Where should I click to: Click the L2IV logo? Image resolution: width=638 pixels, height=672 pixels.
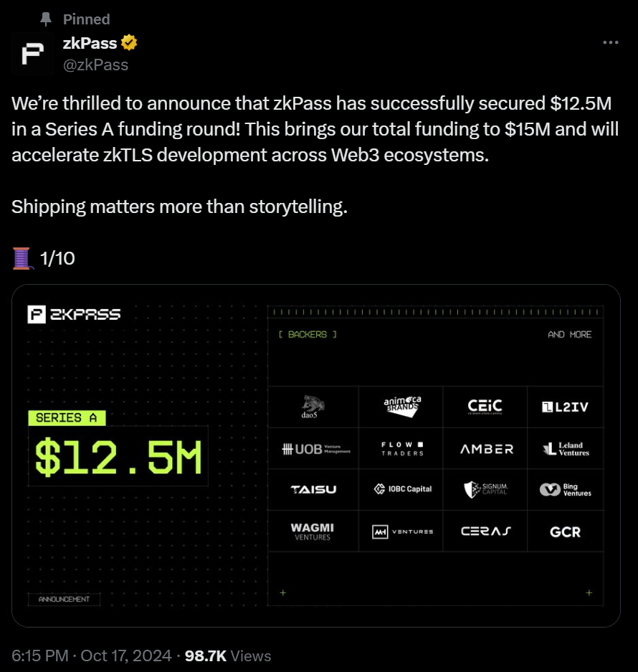(565, 407)
